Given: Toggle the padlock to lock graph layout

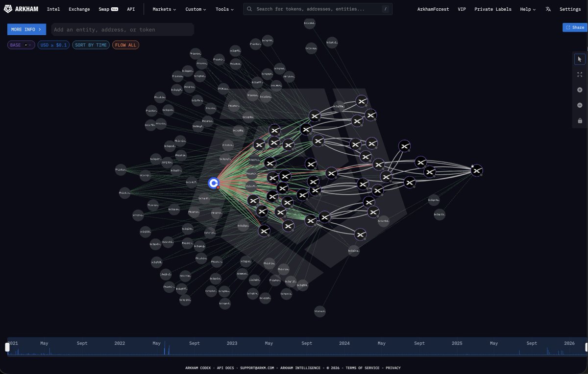Looking at the screenshot, I should click(580, 120).
